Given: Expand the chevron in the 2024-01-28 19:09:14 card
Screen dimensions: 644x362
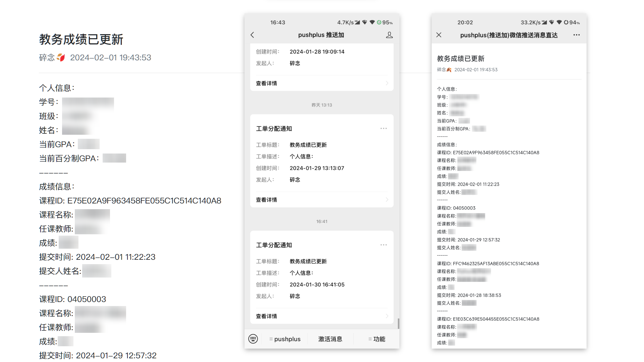Looking at the screenshot, I should [387, 83].
